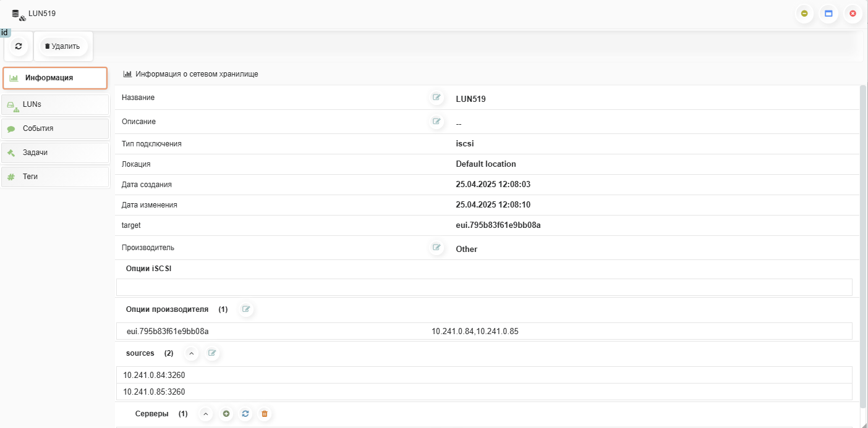Edit sources list with pencil icon
This screenshot has height=428, width=868.
point(213,353)
